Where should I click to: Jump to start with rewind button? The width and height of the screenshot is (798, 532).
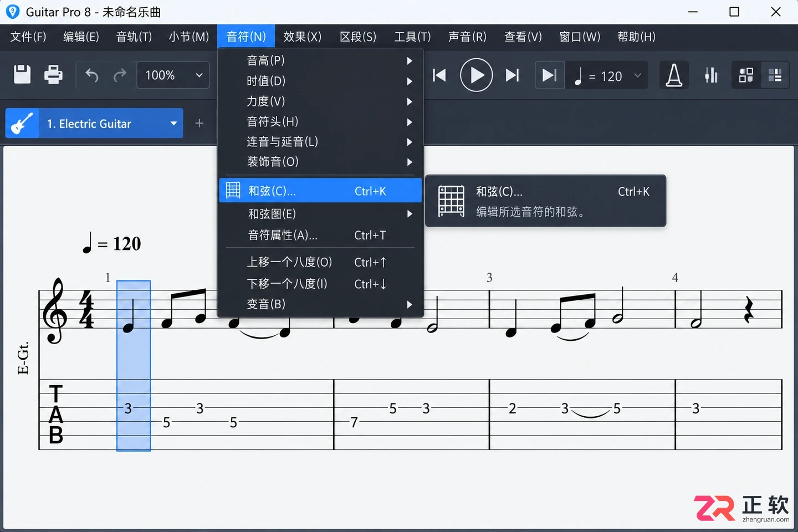pyautogui.click(x=439, y=75)
